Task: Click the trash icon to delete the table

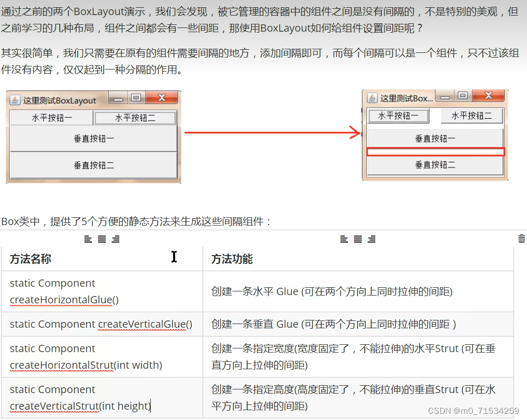Action: tap(522, 238)
